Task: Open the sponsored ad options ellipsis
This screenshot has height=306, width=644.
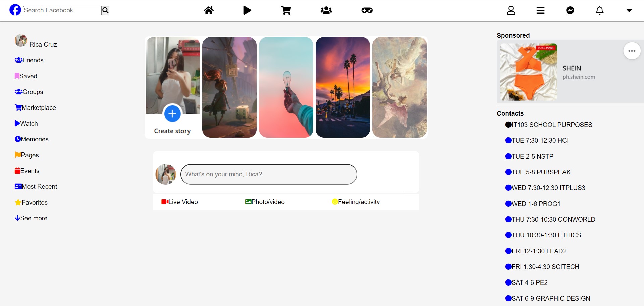Action: coord(632,51)
